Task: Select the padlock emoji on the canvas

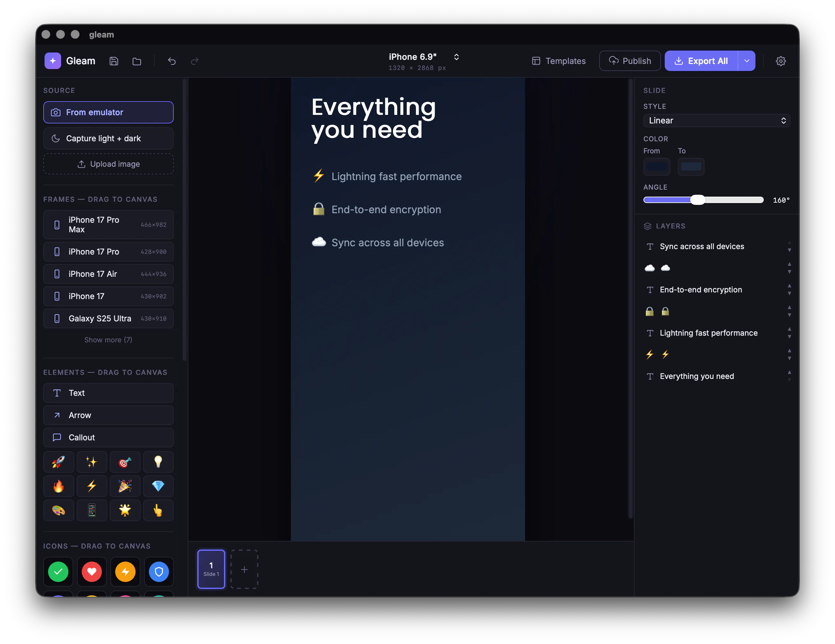Action: click(319, 209)
